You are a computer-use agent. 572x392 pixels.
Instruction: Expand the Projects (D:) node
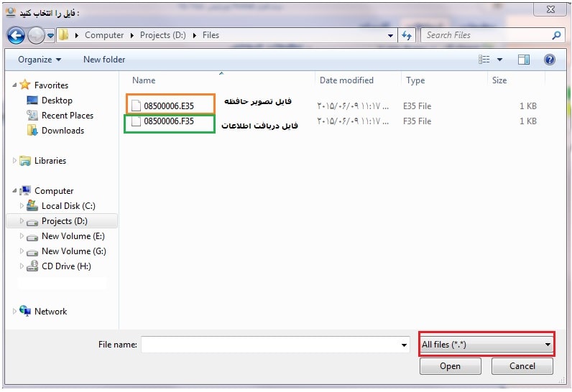[x=22, y=221]
